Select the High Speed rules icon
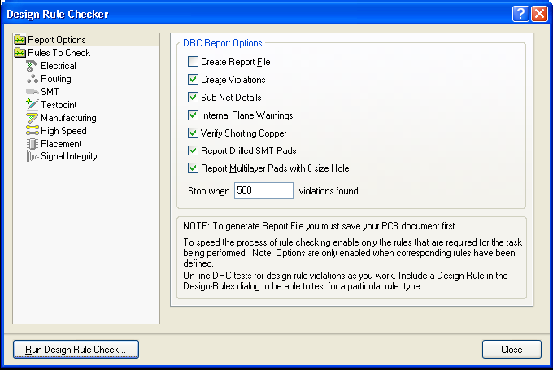The width and height of the screenshot is (553, 370). [32, 131]
